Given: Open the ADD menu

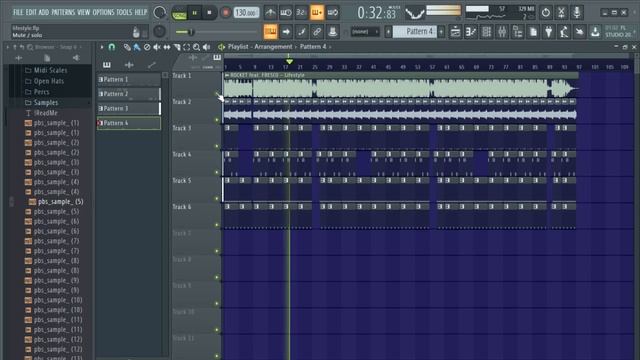Looking at the screenshot, I should pyautogui.click(x=44, y=12).
